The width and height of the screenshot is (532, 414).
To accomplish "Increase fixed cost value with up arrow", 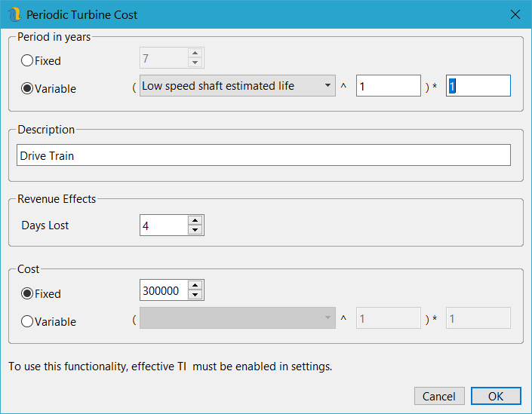I will click(195, 285).
